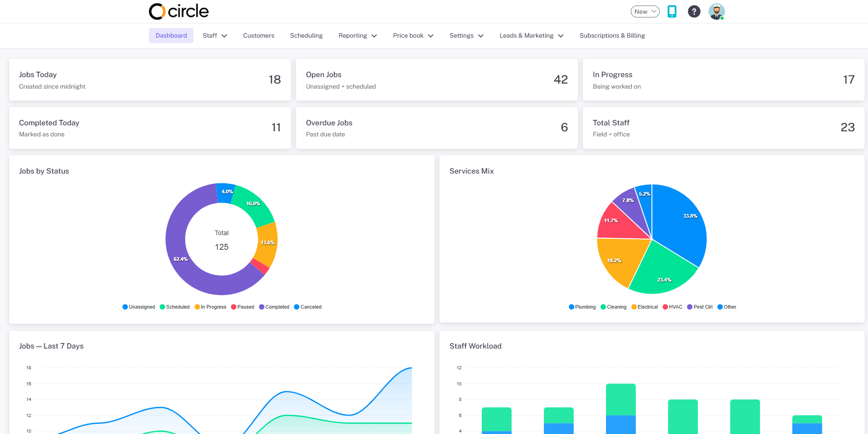Open the Overdue Jobs card
This screenshot has height=434, width=868.
pos(437,128)
